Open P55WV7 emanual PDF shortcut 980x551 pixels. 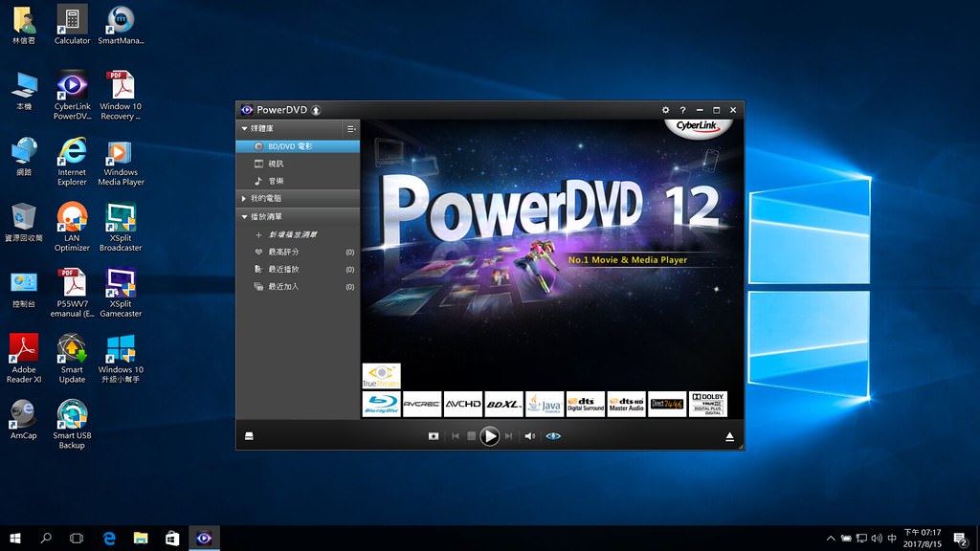pyautogui.click(x=72, y=294)
